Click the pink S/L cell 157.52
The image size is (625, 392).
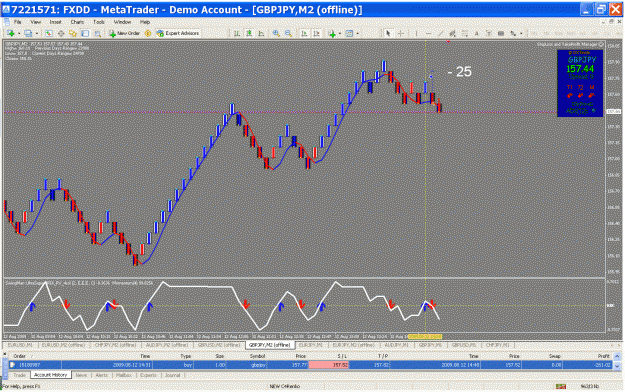click(329, 365)
